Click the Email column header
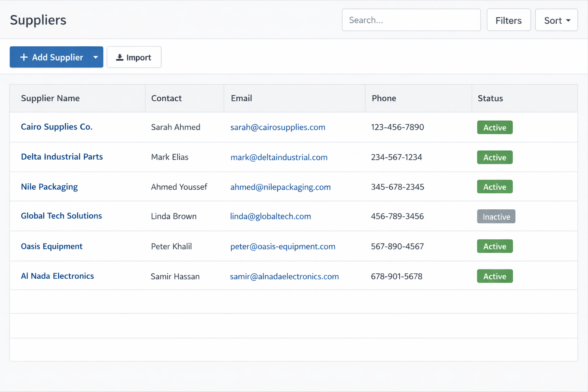Screen dimensions: 588x392 (x=241, y=98)
